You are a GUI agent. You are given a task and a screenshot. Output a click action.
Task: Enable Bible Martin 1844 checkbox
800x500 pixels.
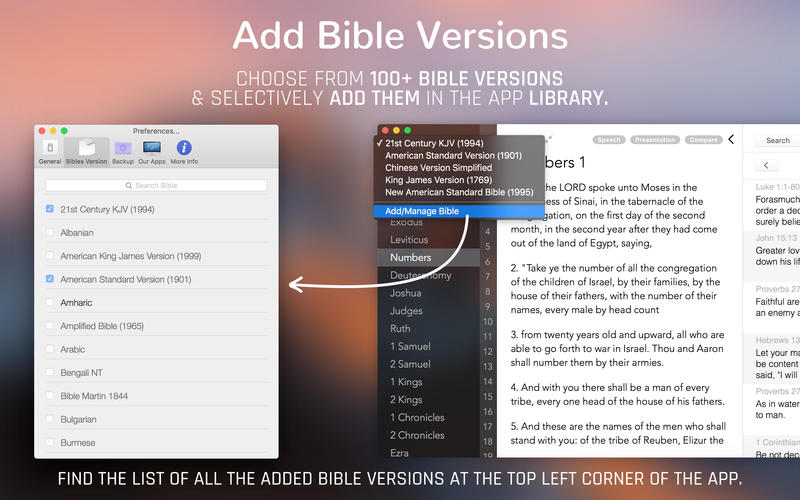pos(49,395)
